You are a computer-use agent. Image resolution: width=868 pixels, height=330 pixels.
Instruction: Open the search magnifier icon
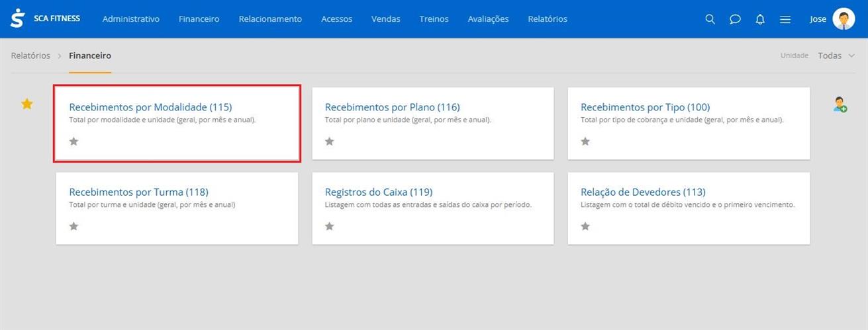click(x=710, y=19)
